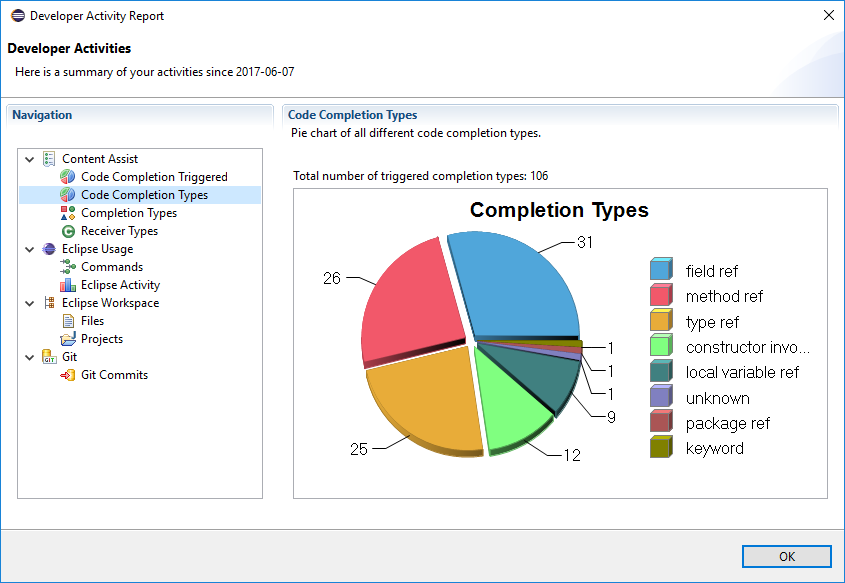The height and width of the screenshot is (583, 845).
Task: Click the 'Completion Types' chart title
Action: (x=559, y=210)
